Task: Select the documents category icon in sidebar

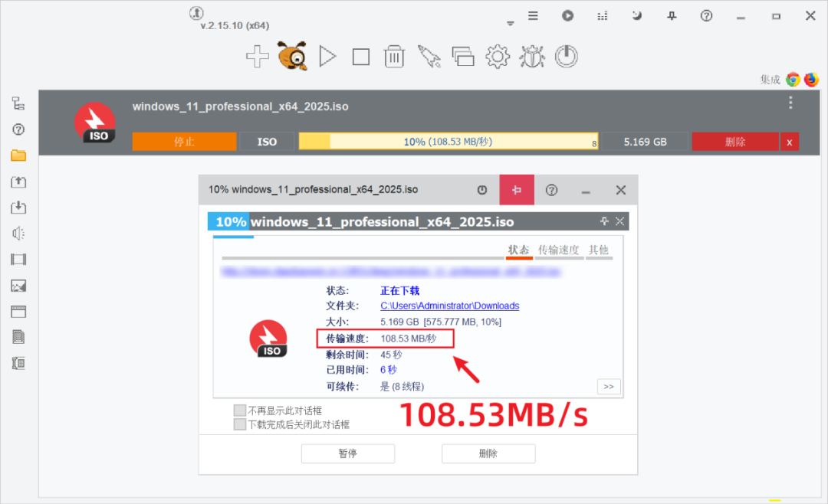Action: pos(18,337)
